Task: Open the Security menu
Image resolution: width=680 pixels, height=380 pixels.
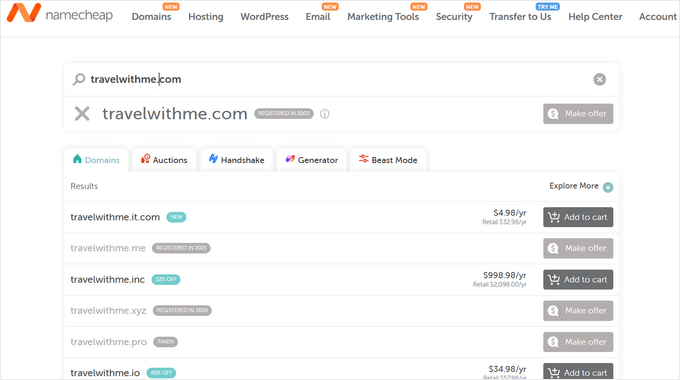Action: (x=454, y=16)
